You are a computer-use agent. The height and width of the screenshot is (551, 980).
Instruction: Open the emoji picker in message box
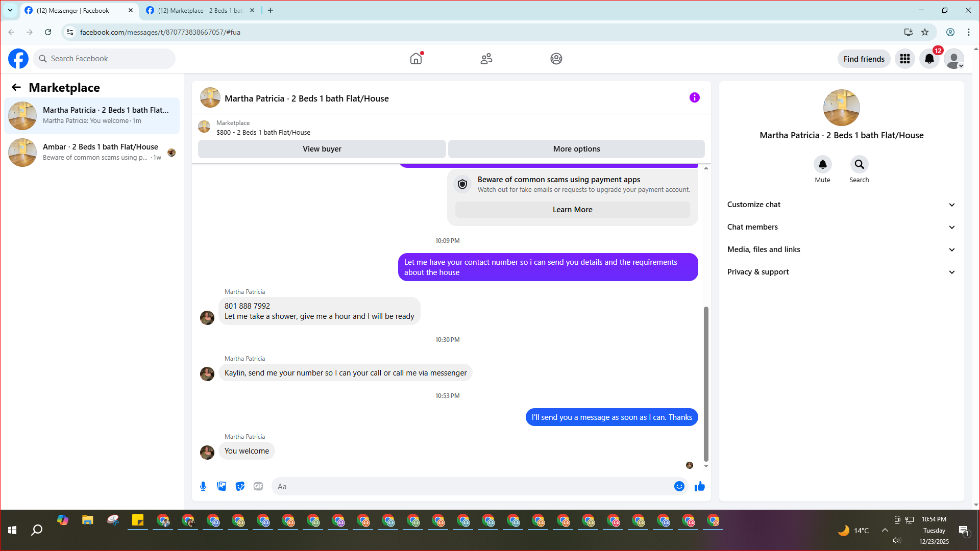point(679,486)
